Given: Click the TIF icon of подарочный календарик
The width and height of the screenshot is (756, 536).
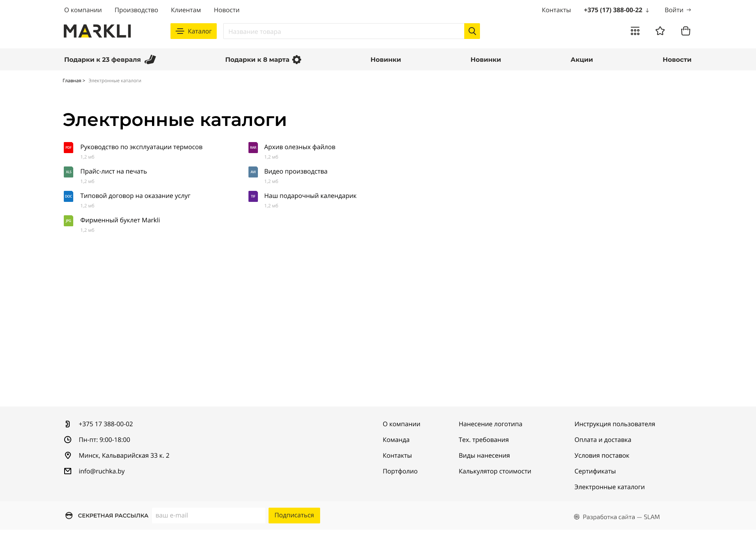Looking at the screenshot, I should [x=253, y=196].
